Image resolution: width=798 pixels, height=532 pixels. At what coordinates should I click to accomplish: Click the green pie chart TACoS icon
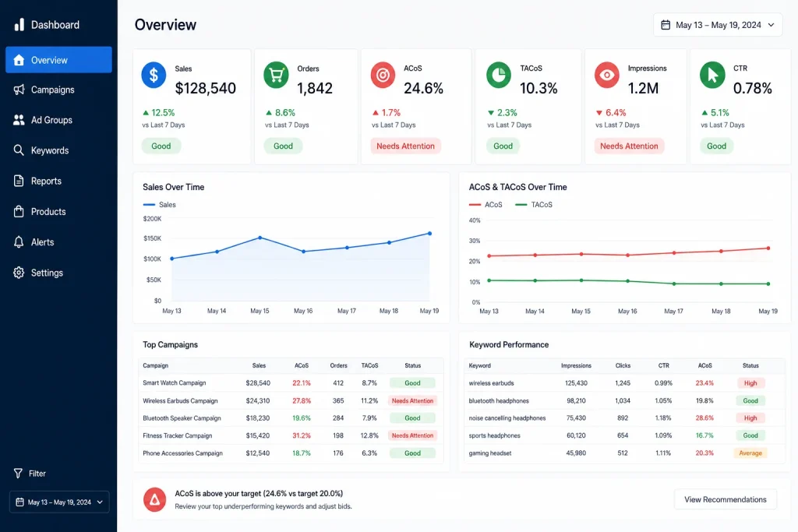coord(499,76)
